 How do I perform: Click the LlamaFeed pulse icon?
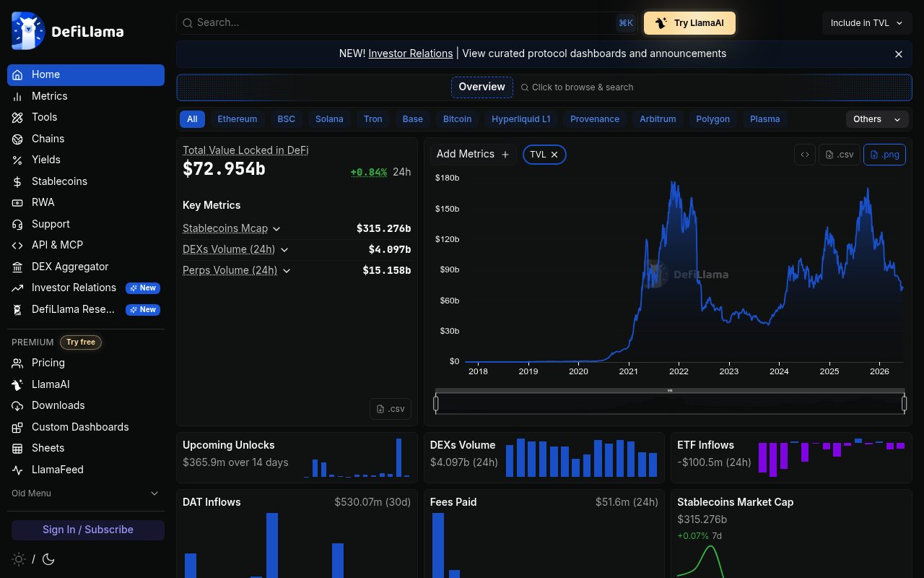click(x=17, y=470)
